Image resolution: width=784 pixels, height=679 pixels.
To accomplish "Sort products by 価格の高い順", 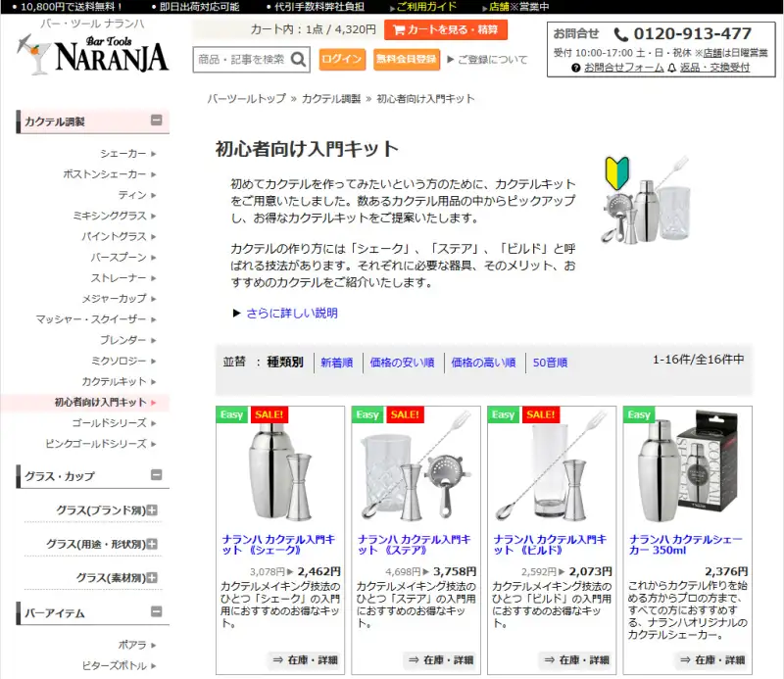I will [483, 363].
